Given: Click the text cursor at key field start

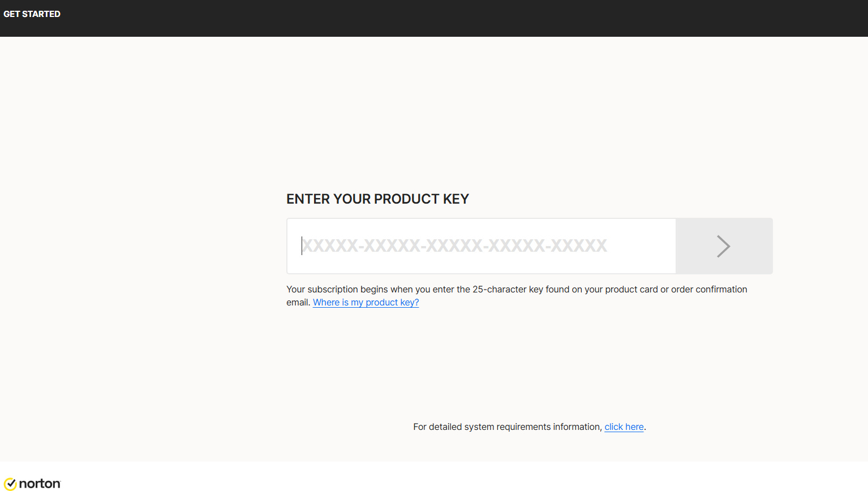Looking at the screenshot, I should (x=302, y=245).
